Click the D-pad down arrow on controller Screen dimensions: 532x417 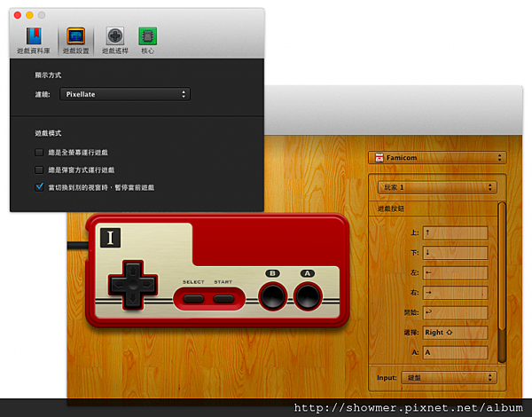point(133,300)
